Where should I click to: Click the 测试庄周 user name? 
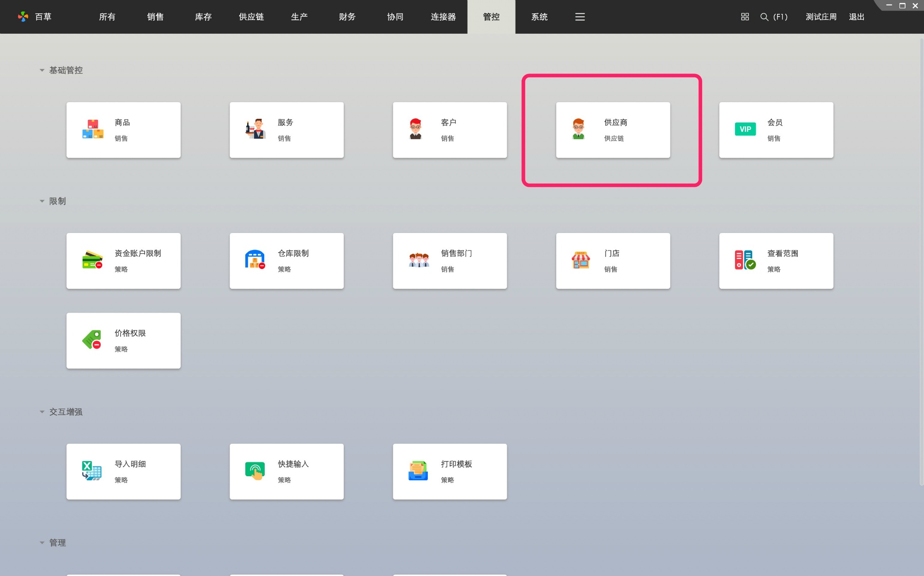click(x=821, y=17)
